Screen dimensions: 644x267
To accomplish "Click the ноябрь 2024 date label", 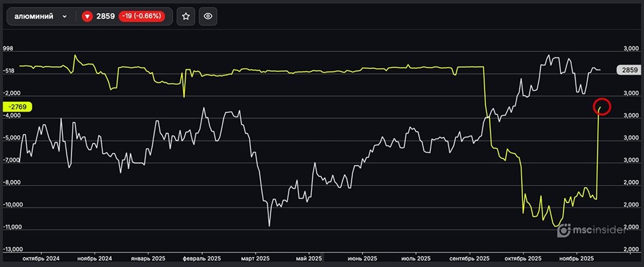I will point(95,259).
